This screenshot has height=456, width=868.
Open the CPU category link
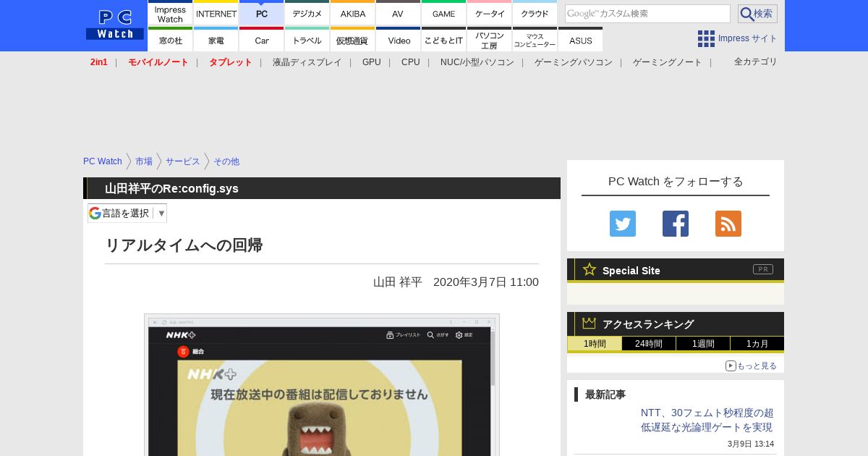(x=411, y=62)
